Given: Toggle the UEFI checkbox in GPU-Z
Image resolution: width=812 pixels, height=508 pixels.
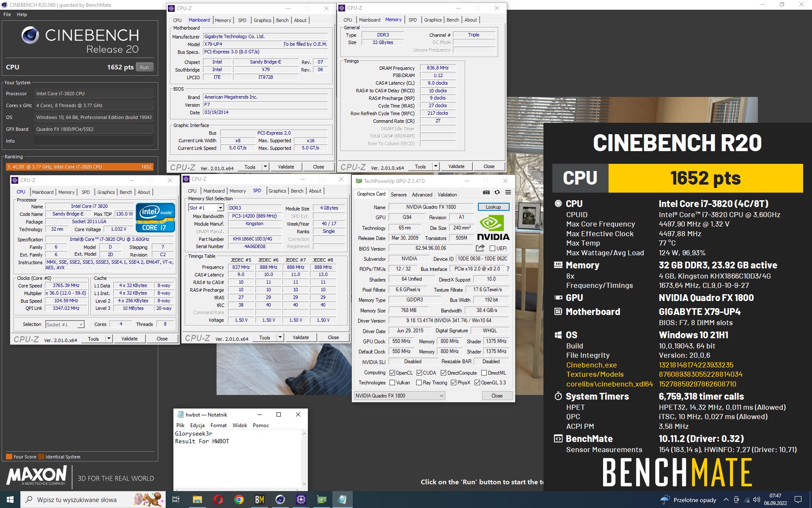Looking at the screenshot, I should 492,248.
